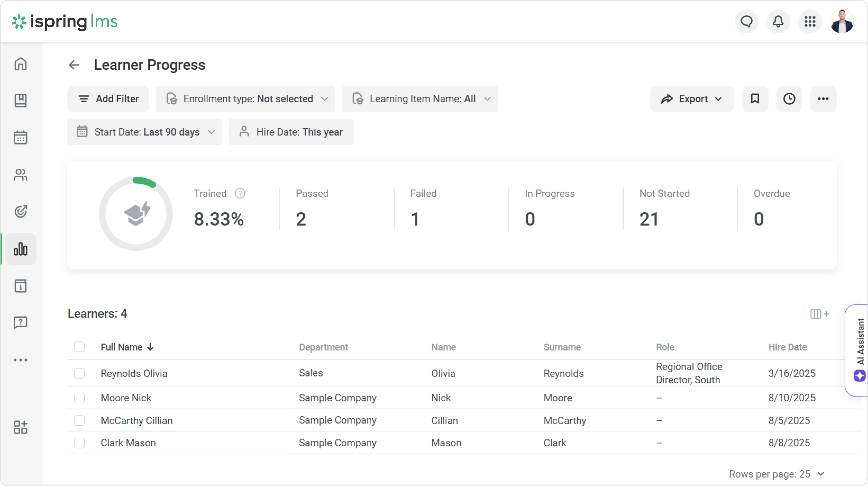Click the add columns icon
Viewport: 868px width, 486px height.
pyautogui.click(x=820, y=314)
